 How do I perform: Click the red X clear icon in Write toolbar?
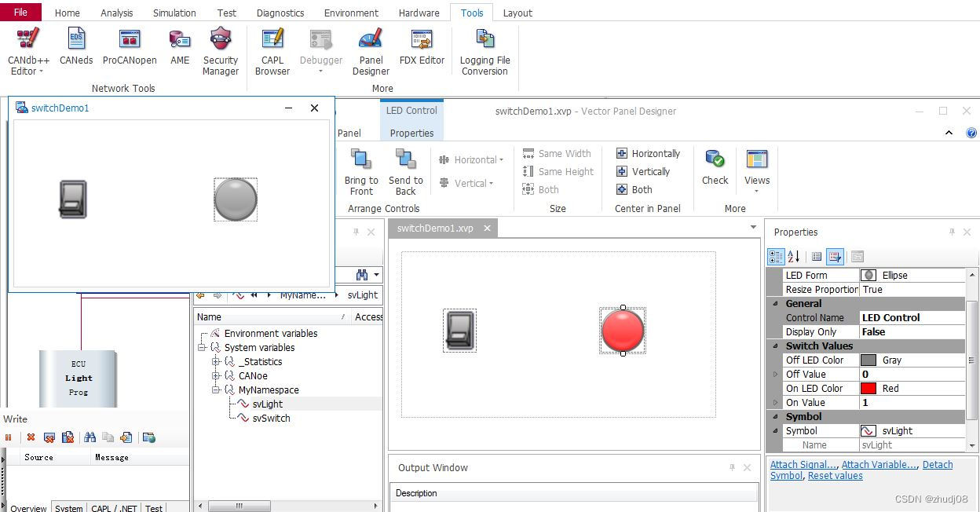(31, 437)
